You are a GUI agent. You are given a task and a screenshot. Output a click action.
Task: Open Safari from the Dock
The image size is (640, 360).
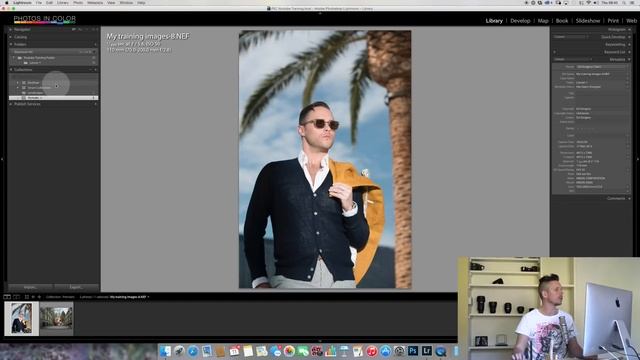coord(193,351)
